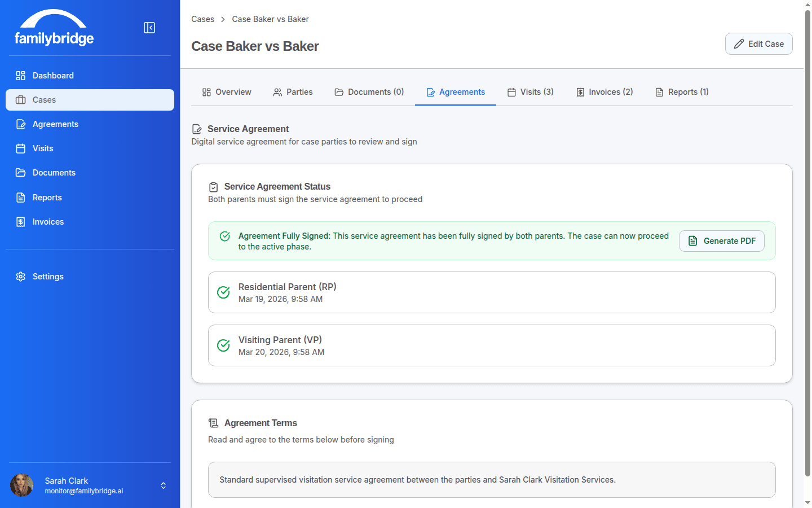812x508 pixels.
Task: Generate a PDF of the signed agreement
Action: [x=721, y=241]
